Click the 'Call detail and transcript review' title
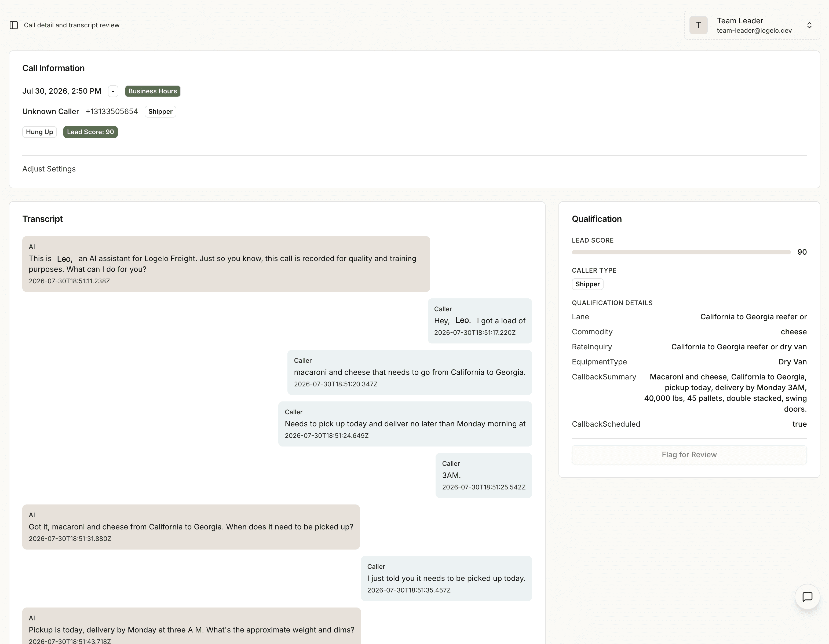829x644 pixels. [x=72, y=25]
